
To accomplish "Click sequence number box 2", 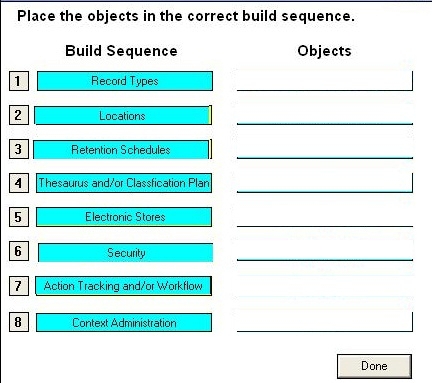I will click(x=19, y=115).
